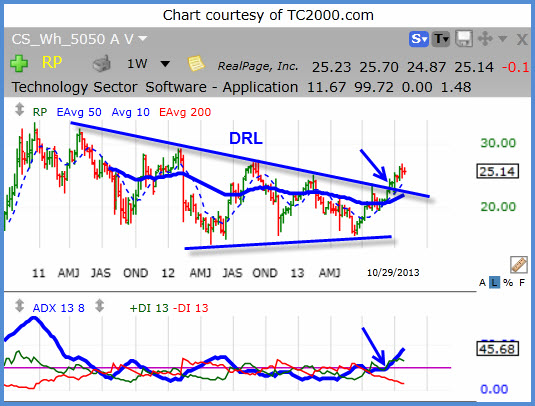The image size is (535, 406).
Task: Click the 11 year label on time axis
Action: pos(38,273)
